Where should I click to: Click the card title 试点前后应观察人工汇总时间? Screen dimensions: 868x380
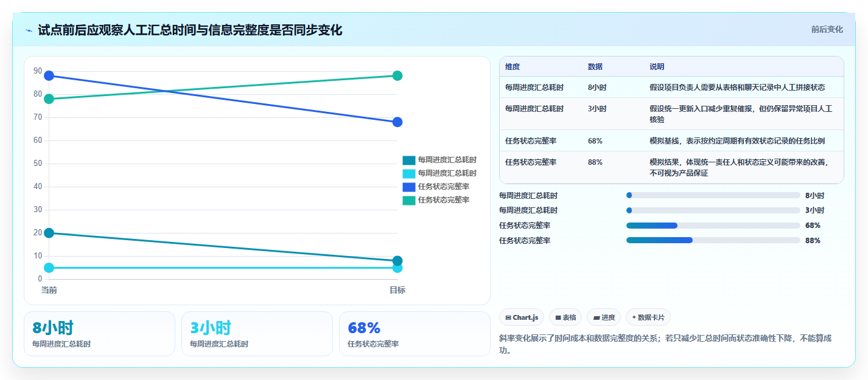tap(190, 30)
